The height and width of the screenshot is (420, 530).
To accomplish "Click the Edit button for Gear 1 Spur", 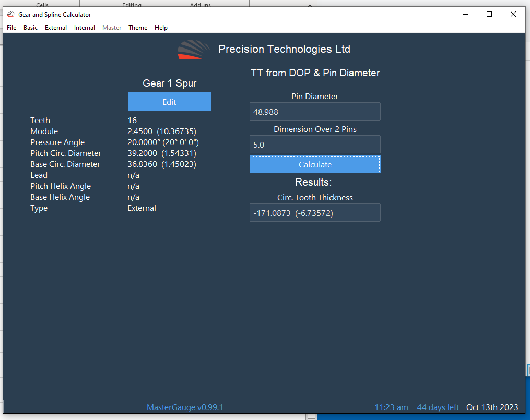I will [x=169, y=101].
